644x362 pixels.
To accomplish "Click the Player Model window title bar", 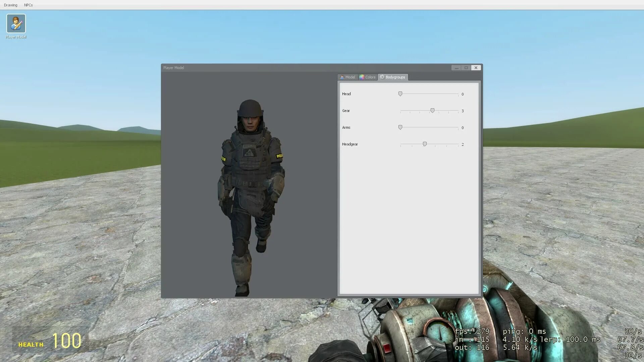I will (302, 68).
